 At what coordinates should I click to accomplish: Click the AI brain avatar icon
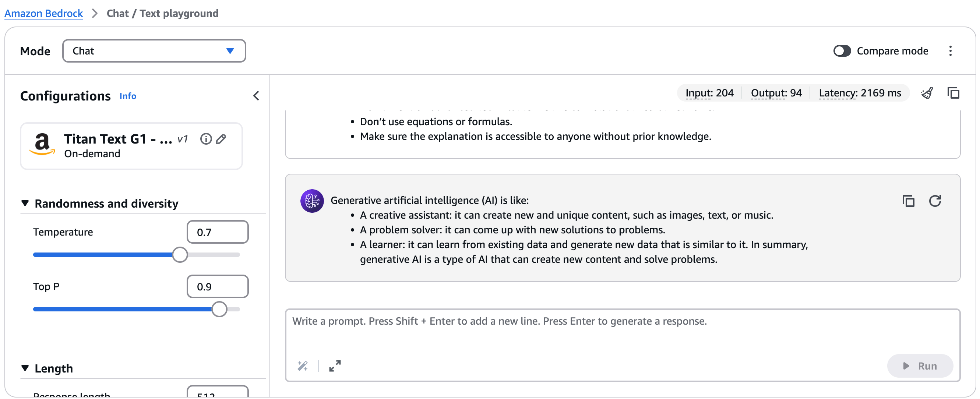312,201
